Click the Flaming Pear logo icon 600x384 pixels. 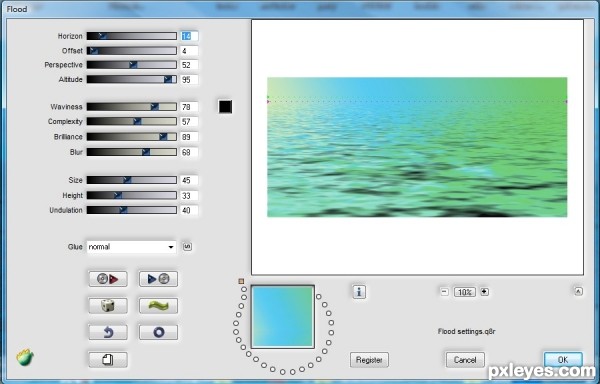pos(25,358)
